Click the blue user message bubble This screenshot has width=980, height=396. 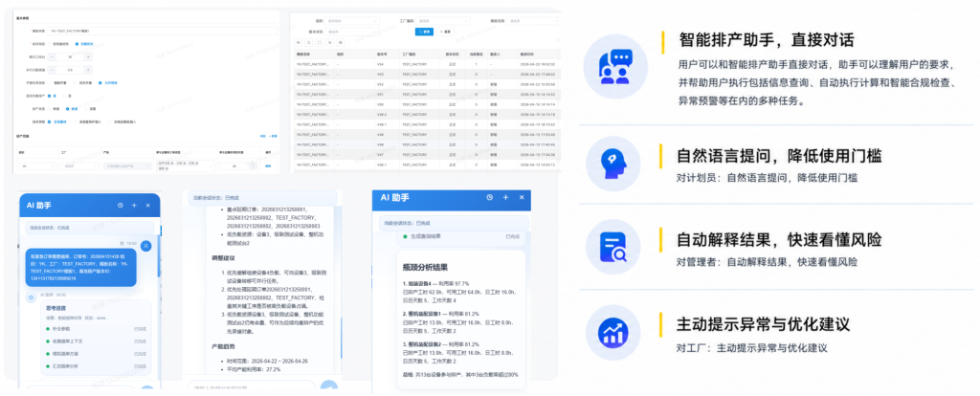coord(81,267)
